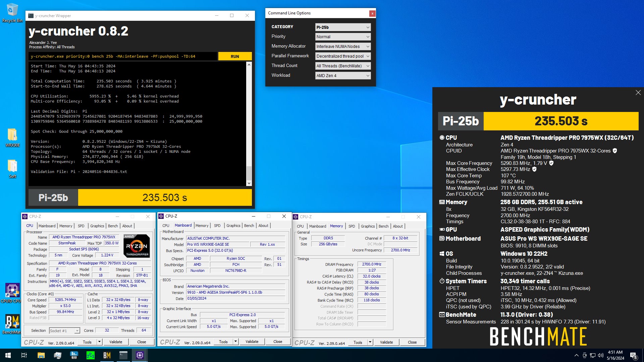Open Graphics tab in Mainboard CPU-Z window
This screenshot has height=362, width=644.
point(233,226)
